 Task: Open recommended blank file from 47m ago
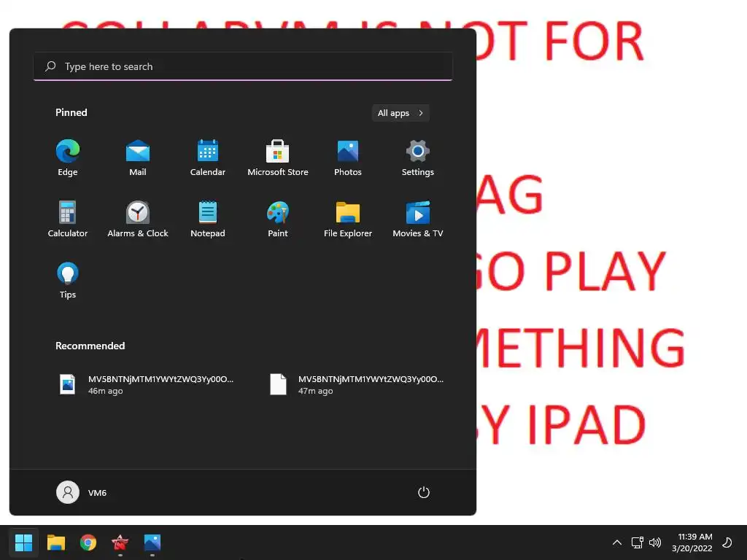pos(357,385)
